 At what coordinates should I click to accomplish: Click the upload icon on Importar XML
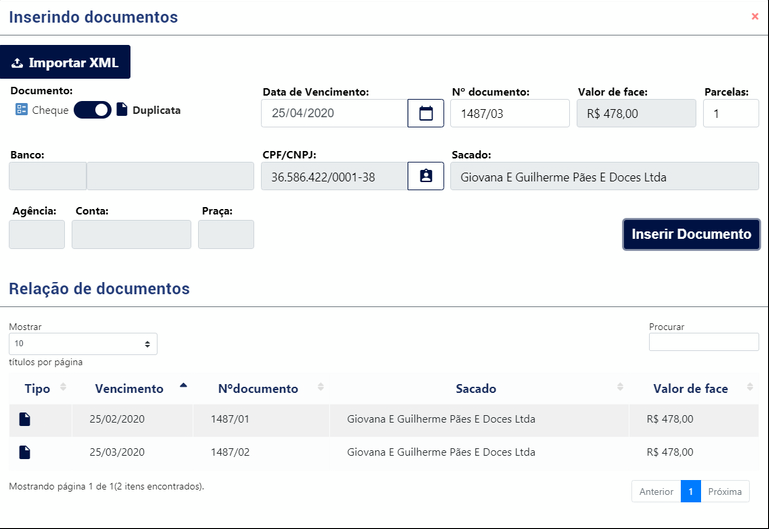[17, 63]
